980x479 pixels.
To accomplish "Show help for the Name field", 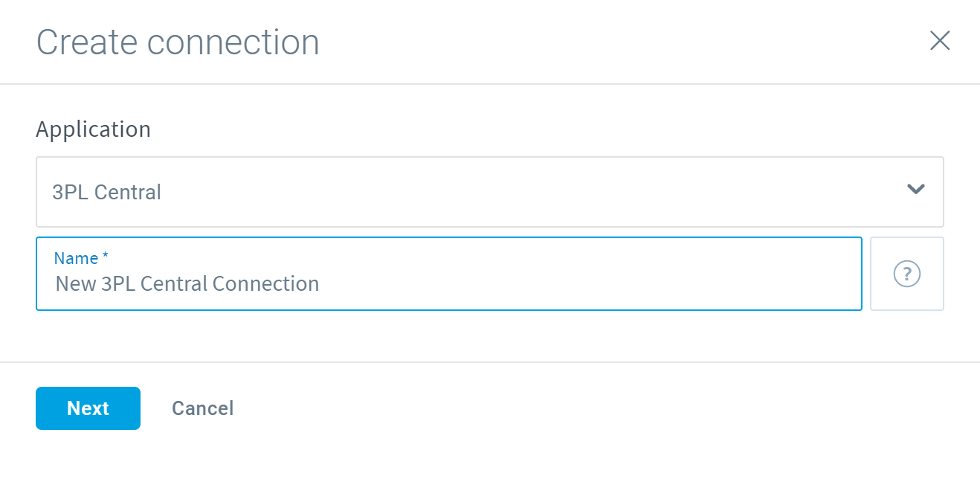I will (x=906, y=274).
